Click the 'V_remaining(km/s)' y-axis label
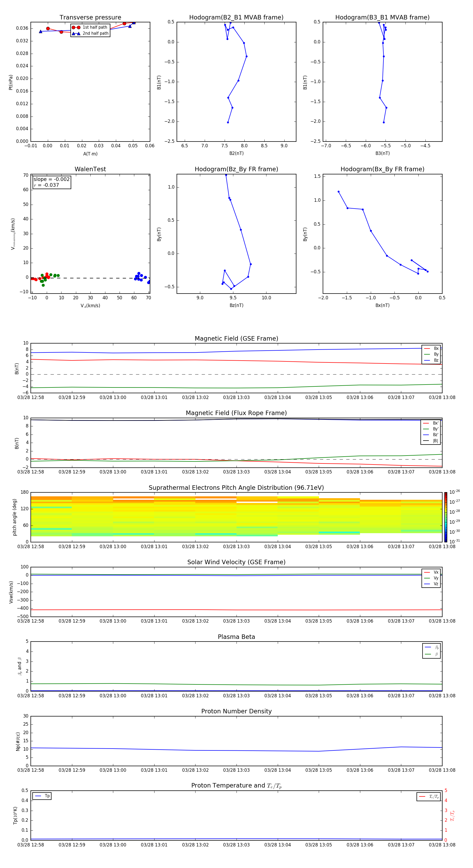473x868 pixels. [x=13, y=234]
